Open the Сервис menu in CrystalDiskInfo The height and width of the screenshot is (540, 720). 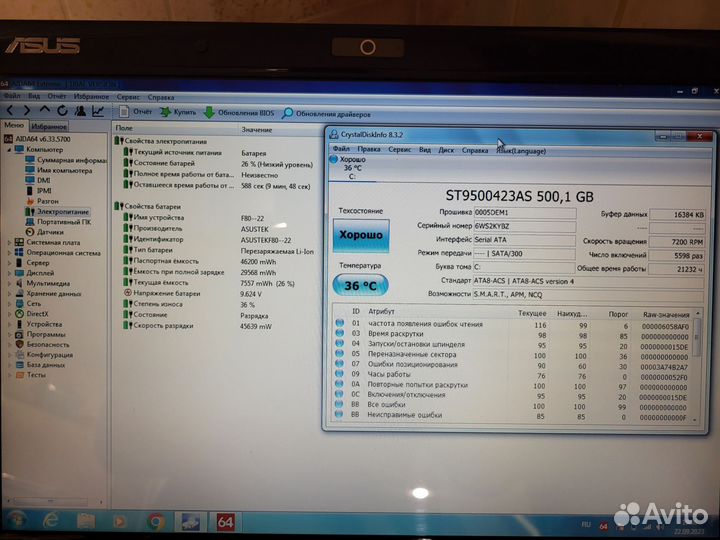(399, 149)
